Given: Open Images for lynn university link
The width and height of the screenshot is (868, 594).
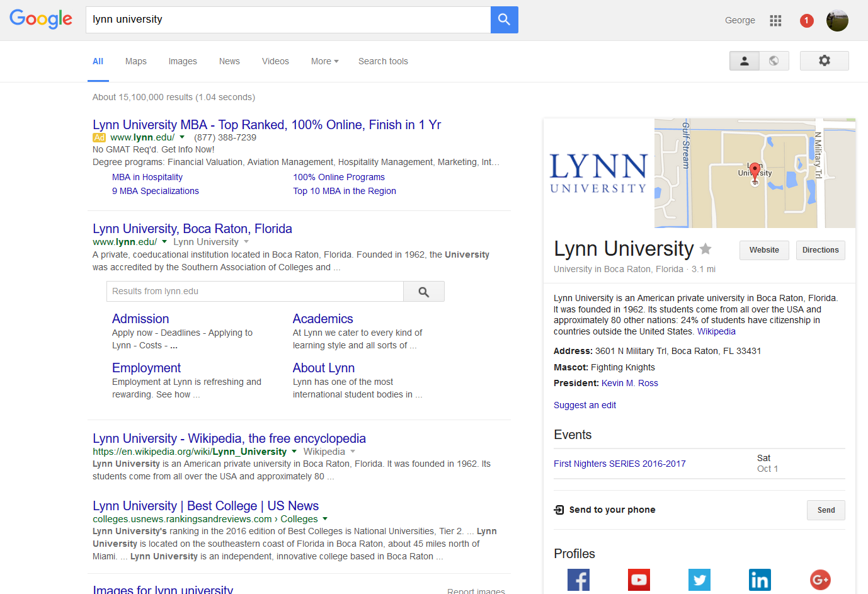Looking at the screenshot, I should (x=163, y=589).
